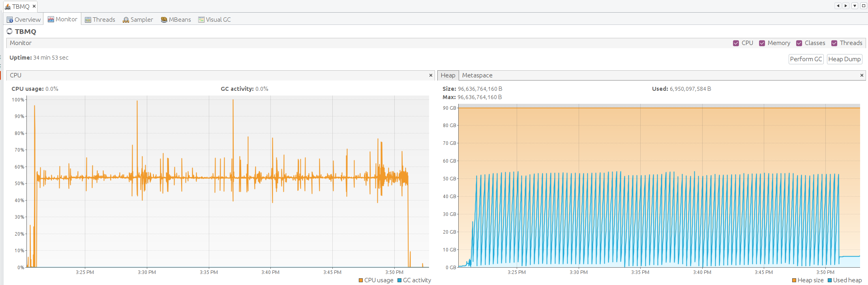Close the CPU chart panel
868x285 pixels.
click(x=431, y=75)
